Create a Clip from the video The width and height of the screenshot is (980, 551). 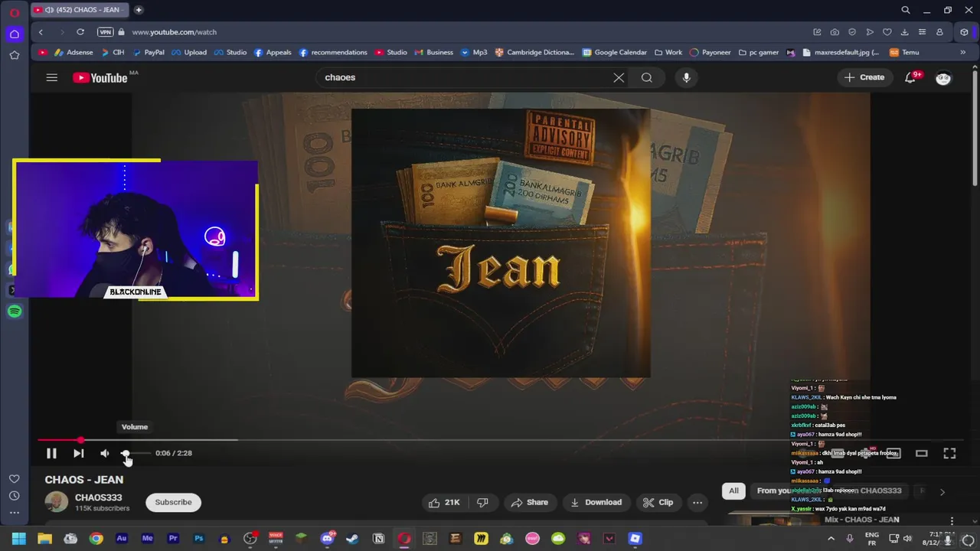pyautogui.click(x=658, y=502)
